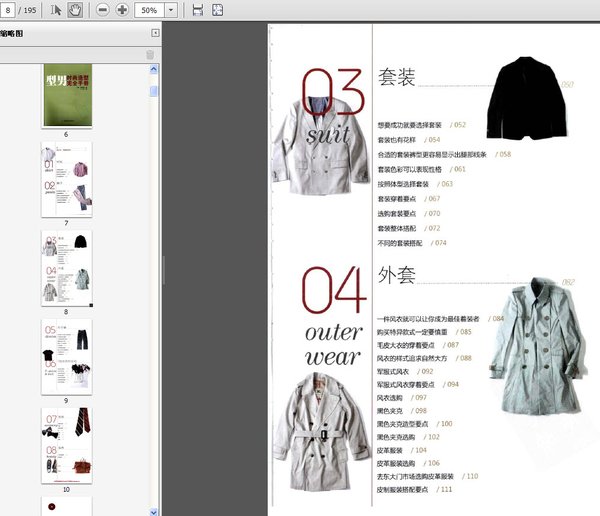Click the entry ending / 070
Image resolution: width=600 pixels, height=516 pixels.
(409, 214)
